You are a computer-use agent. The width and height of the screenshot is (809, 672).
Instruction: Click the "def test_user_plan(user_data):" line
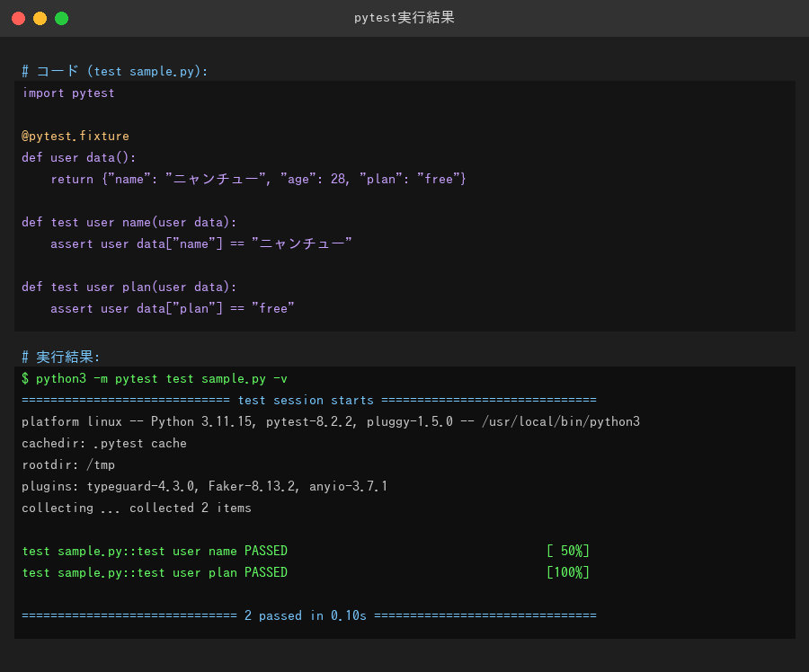[129, 287]
